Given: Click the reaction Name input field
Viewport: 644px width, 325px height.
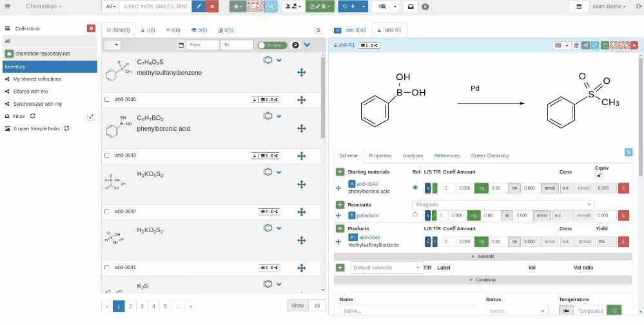Looking at the screenshot, I should click(406, 311).
